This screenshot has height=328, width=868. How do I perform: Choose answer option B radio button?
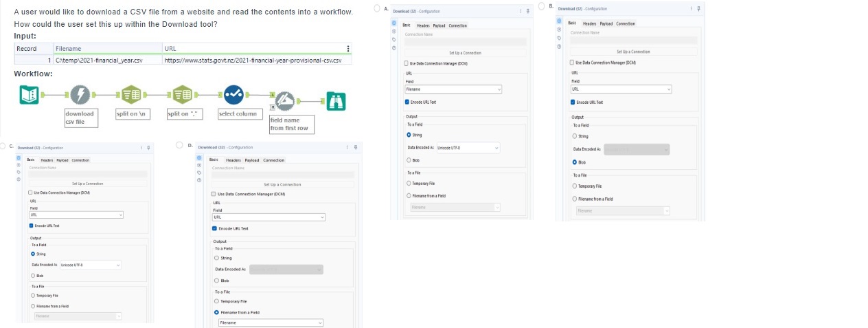pyautogui.click(x=542, y=6)
